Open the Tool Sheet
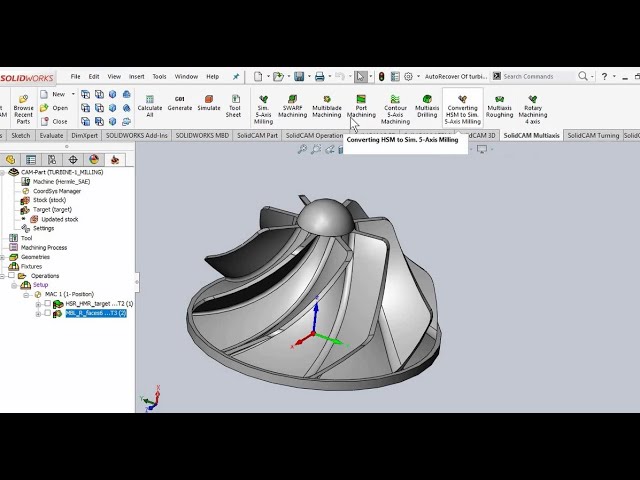The height and width of the screenshot is (480, 640). (234, 106)
